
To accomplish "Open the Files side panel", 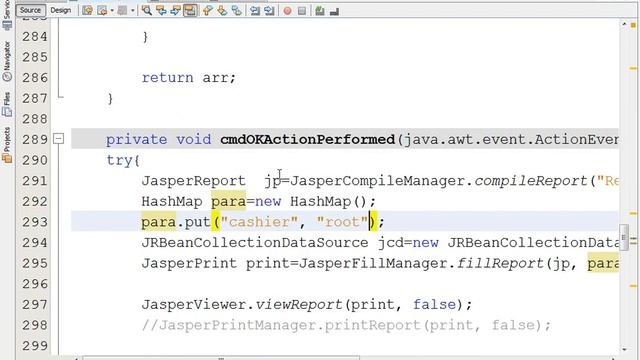I will coord(7,104).
